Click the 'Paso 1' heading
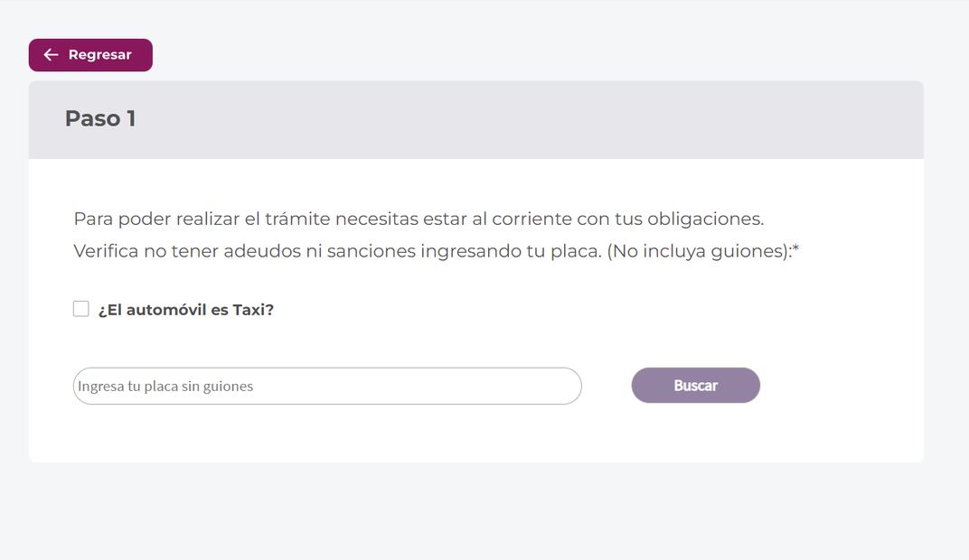This screenshot has width=969, height=560. pos(100,118)
